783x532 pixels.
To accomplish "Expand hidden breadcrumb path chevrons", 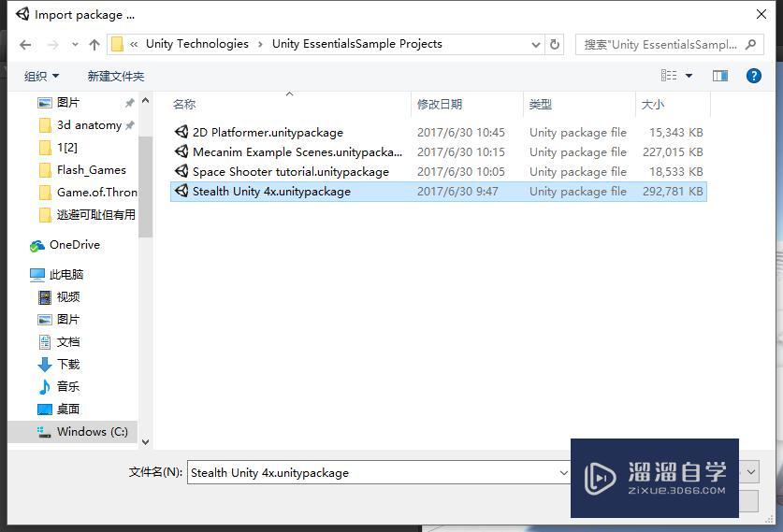I will [134, 45].
